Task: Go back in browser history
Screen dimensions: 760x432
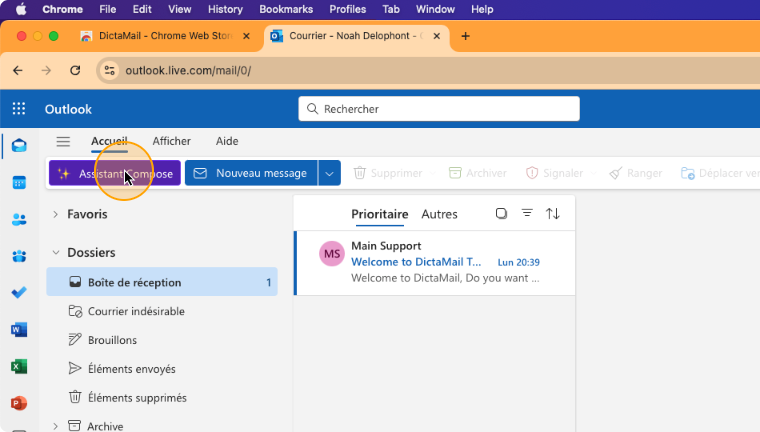Action: pos(18,71)
